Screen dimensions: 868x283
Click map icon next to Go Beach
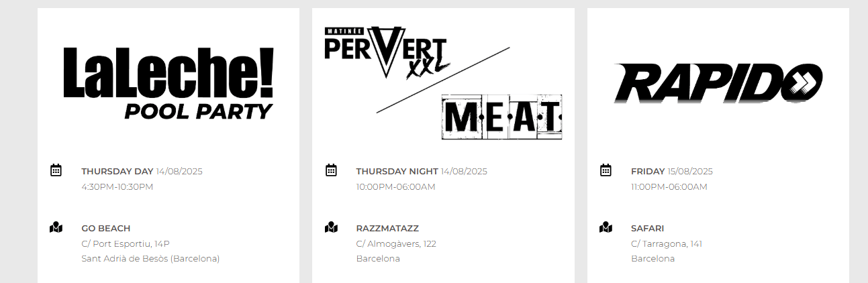[x=56, y=227]
